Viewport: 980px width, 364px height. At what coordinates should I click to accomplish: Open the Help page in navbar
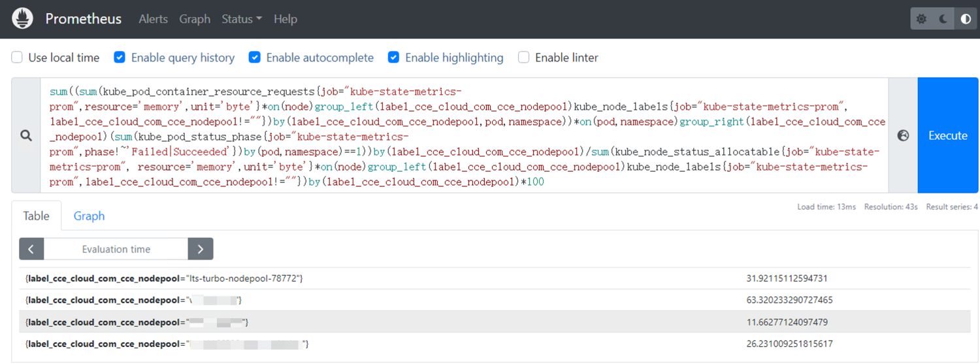click(x=286, y=19)
